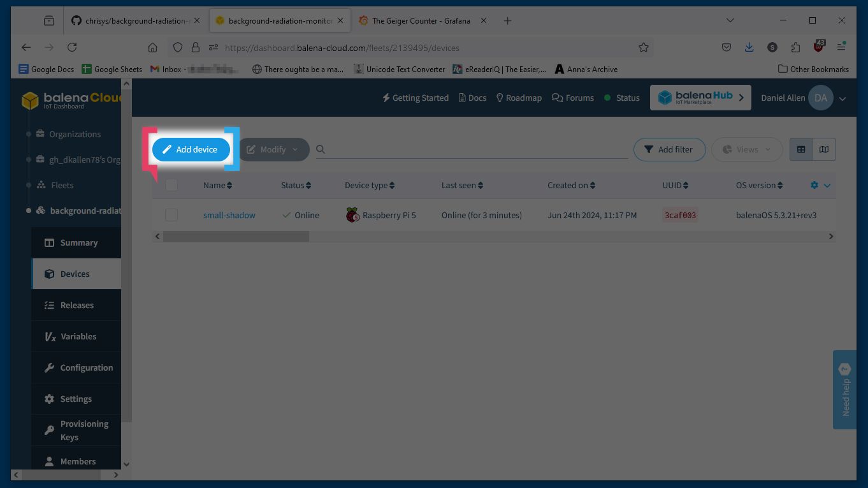Viewport: 868px width, 488px height.
Task: Open the Pocket save icon
Action: (x=726, y=47)
